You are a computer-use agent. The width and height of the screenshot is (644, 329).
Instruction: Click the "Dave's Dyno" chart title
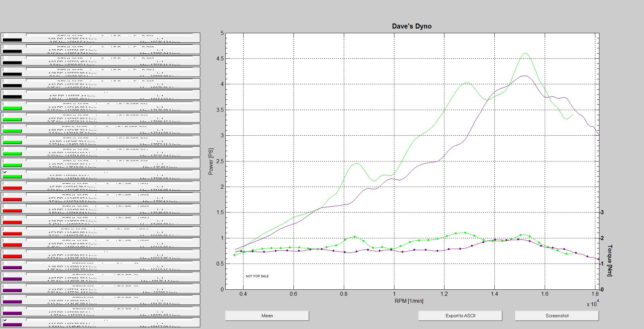[x=412, y=26]
